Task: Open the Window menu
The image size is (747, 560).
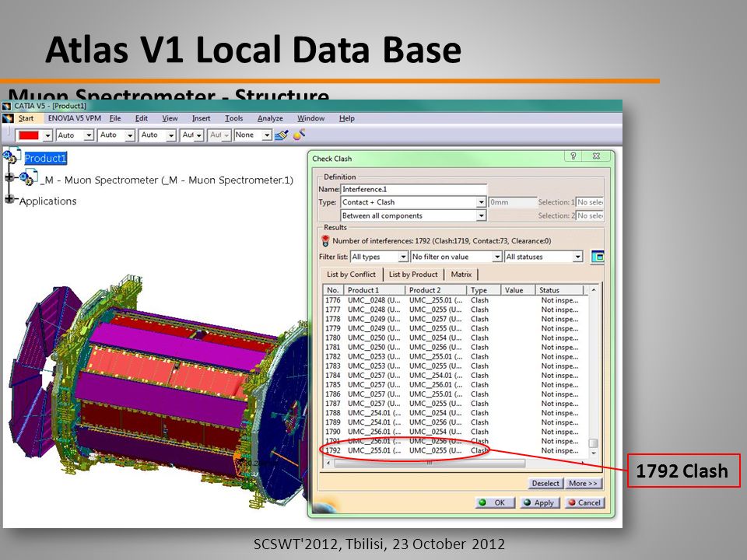Action: pyautogui.click(x=311, y=118)
